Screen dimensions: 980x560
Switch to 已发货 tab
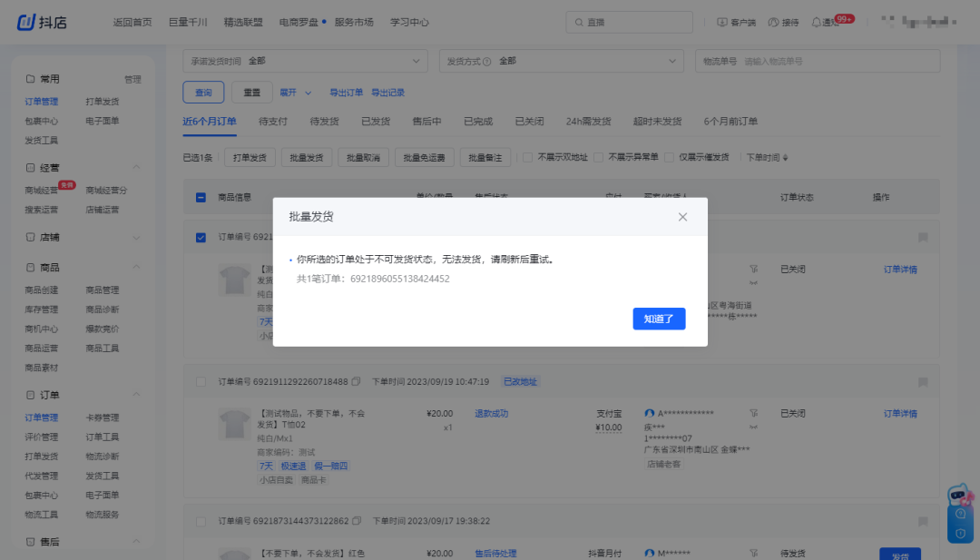[x=376, y=122]
